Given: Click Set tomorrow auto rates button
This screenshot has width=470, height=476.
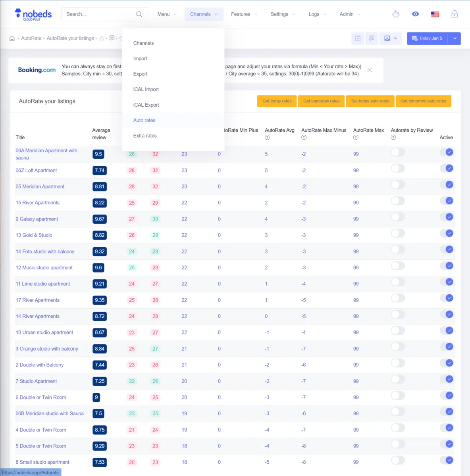Looking at the screenshot, I should click(x=424, y=101).
